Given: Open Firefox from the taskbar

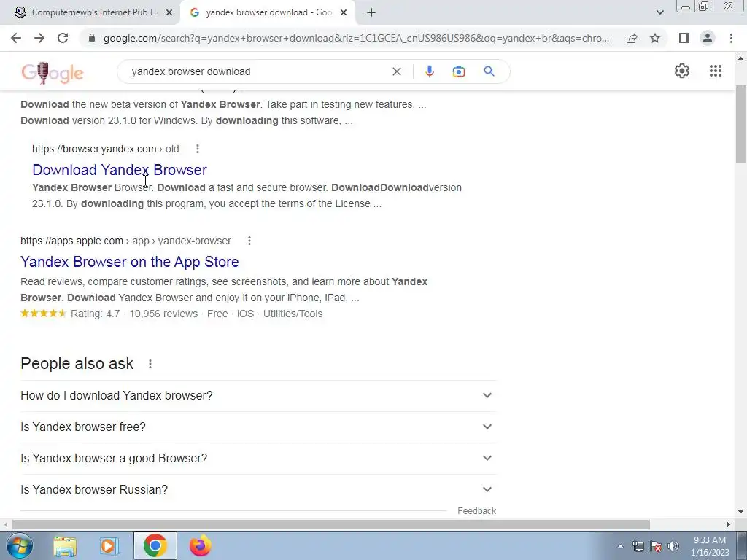Looking at the screenshot, I should (x=200, y=545).
